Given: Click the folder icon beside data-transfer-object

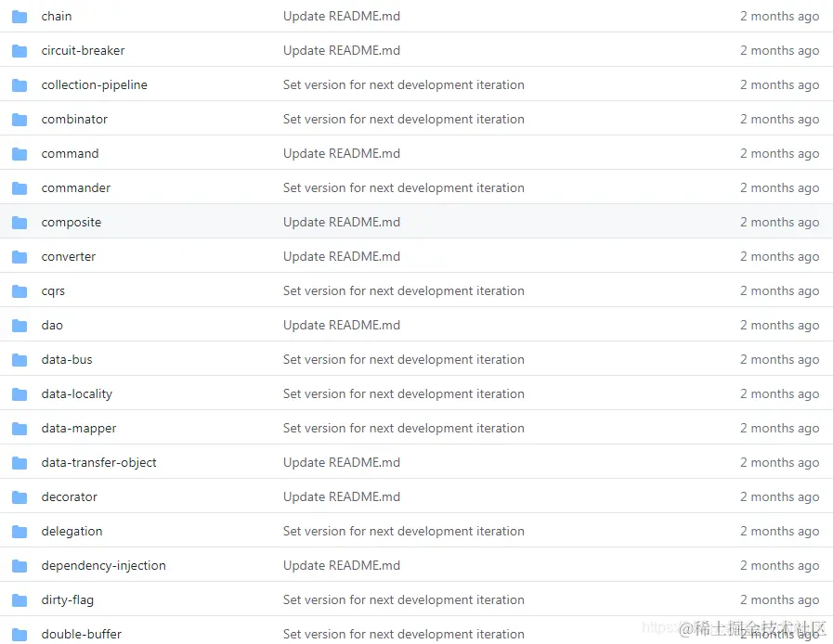Looking at the screenshot, I should pos(20,463).
